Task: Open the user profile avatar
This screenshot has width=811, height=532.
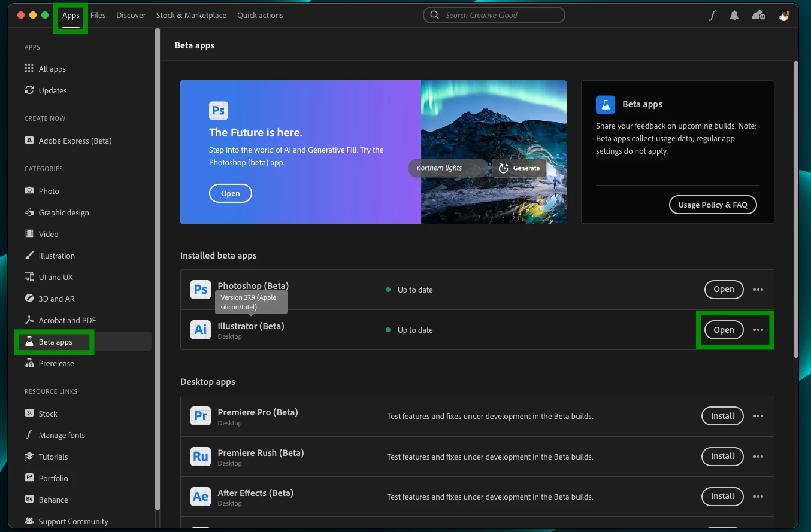Action: click(x=783, y=16)
